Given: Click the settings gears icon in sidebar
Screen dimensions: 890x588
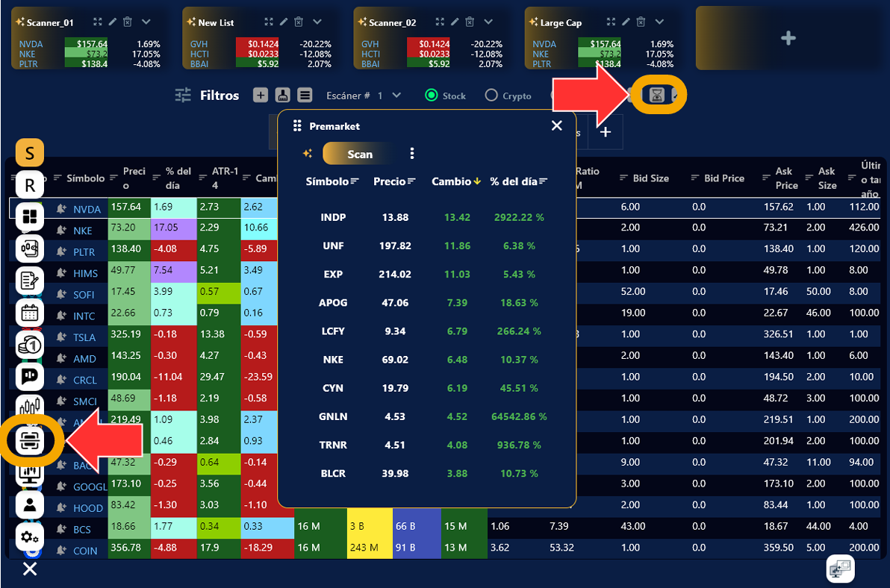Looking at the screenshot, I should coord(30,537).
